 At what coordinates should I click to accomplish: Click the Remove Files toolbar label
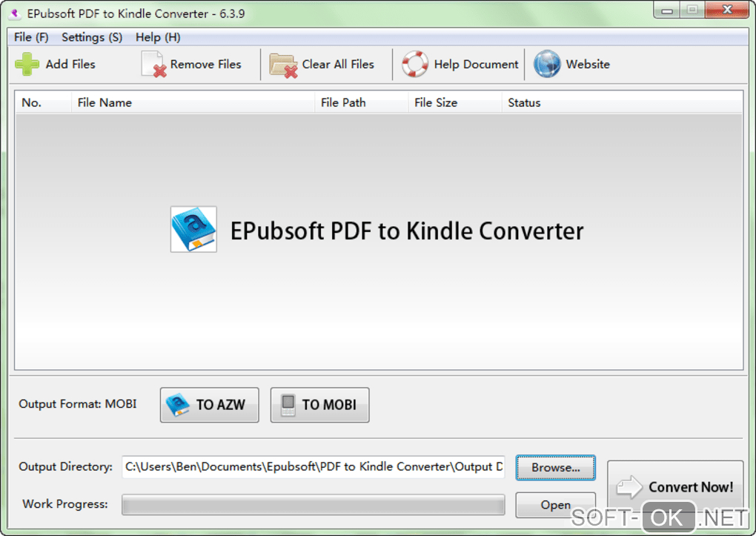point(205,64)
